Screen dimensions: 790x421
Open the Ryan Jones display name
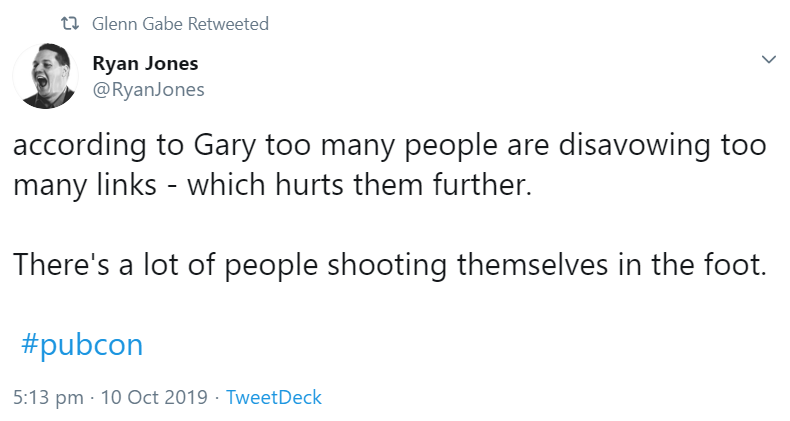coord(145,63)
